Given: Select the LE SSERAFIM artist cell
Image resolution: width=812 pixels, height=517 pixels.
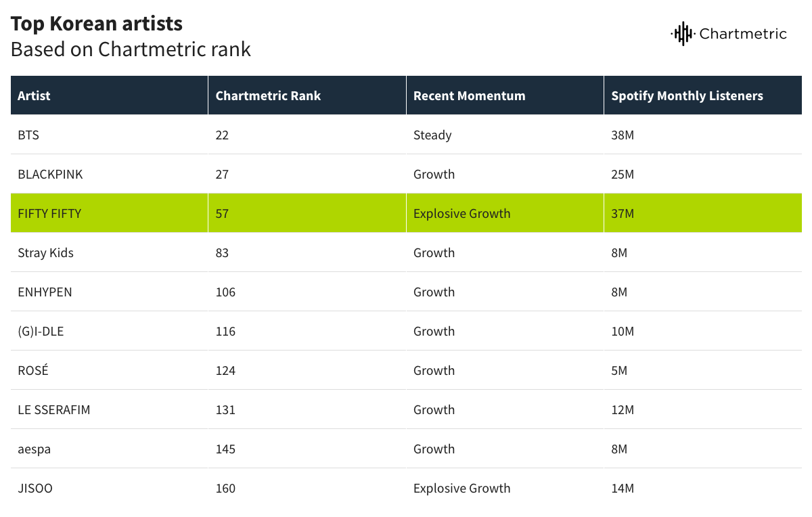Looking at the screenshot, I should point(53,409).
